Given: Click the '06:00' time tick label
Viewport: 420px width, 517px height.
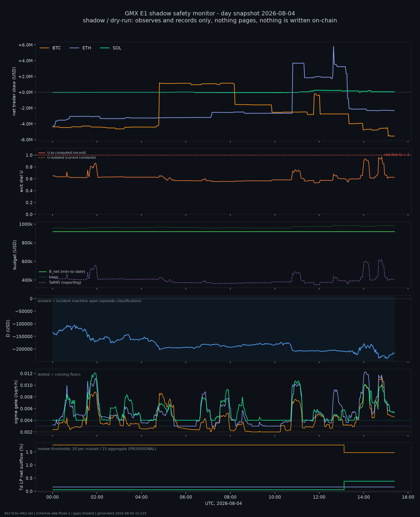Looking at the screenshot, I should [186, 497].
